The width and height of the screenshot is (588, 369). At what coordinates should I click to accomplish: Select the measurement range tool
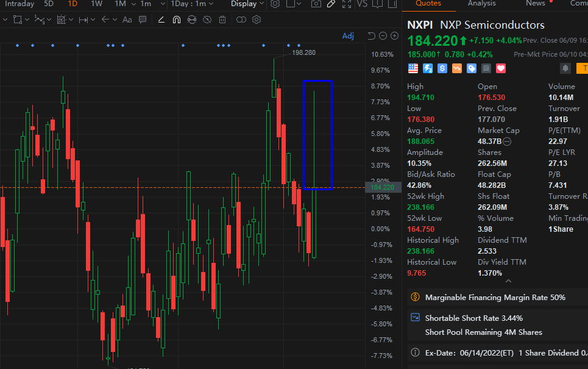pos(83,20)
